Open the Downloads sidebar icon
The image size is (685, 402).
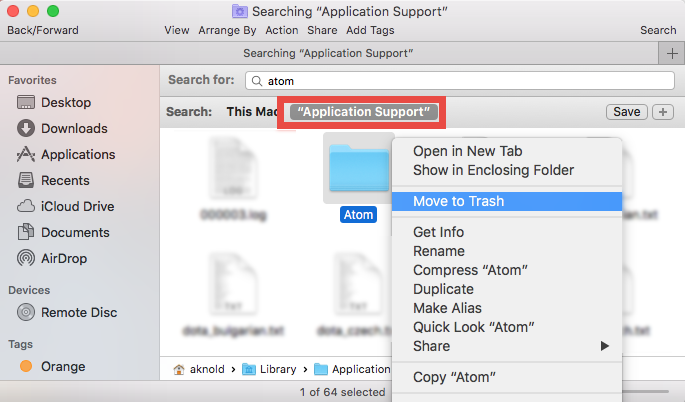26,128
